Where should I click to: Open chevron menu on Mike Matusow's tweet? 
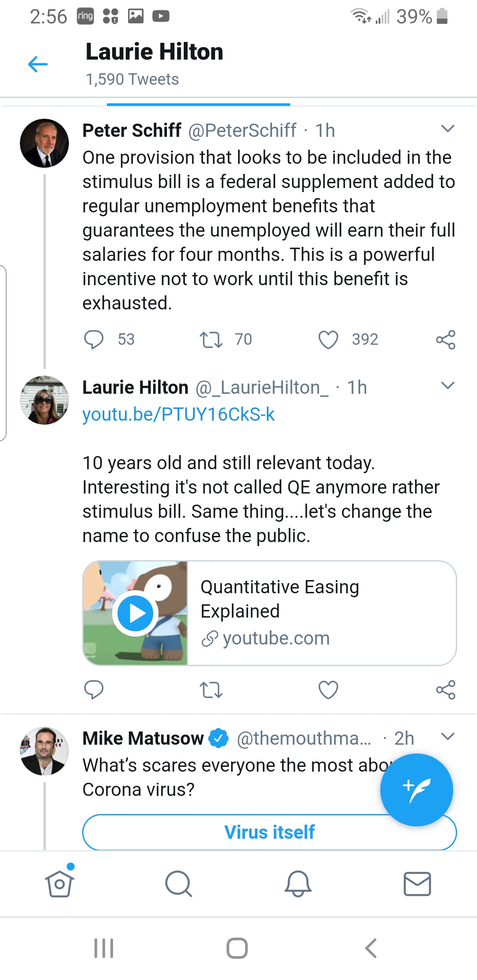[x=447, y=736]
